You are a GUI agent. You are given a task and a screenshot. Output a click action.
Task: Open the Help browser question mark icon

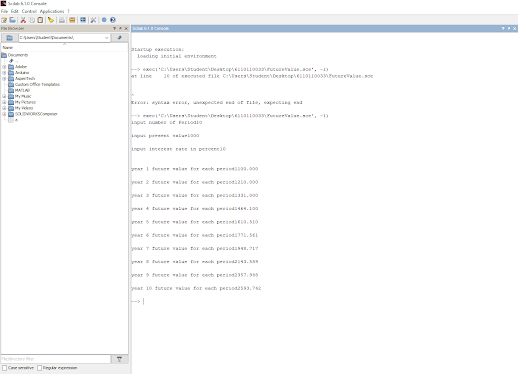click(x=113, y=20)
